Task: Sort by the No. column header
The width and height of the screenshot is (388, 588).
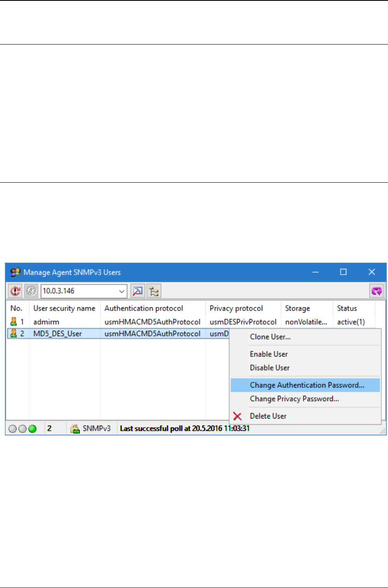Action: (x=16, y=308)
